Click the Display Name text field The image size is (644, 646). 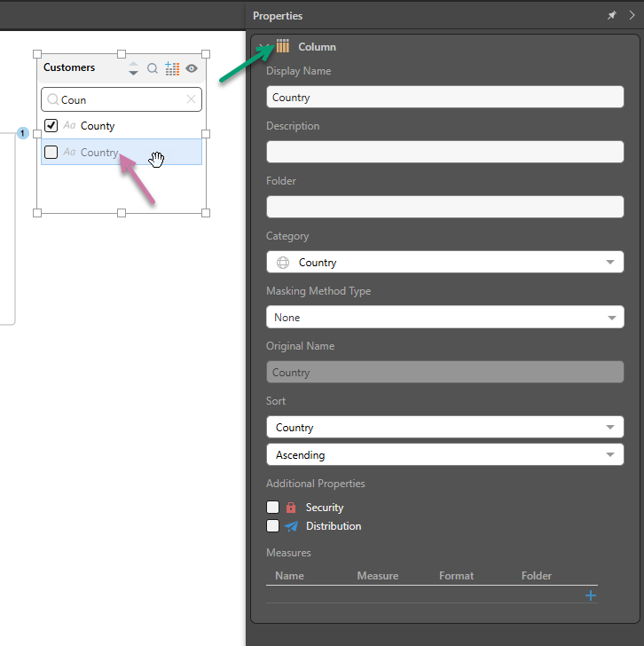click(444, 98)
